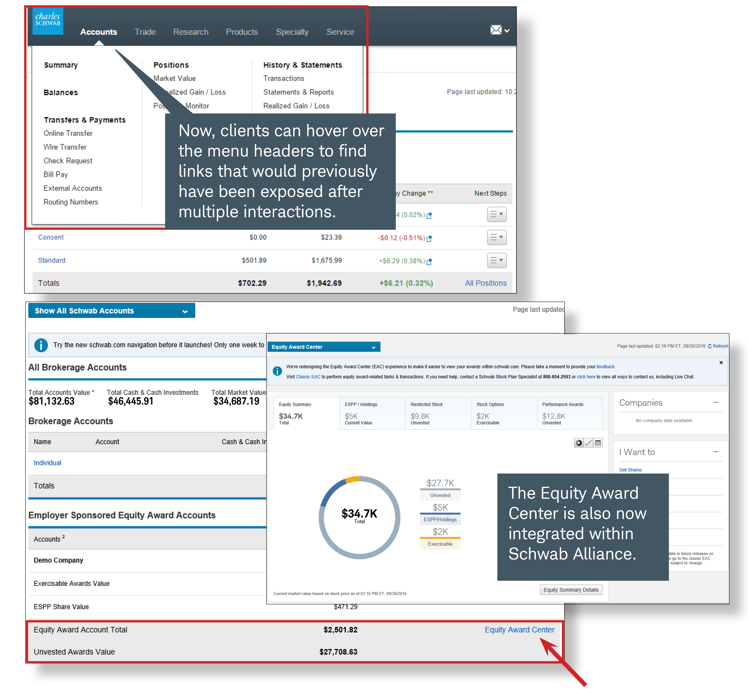Collapse the Companies panel
The width and height of the screenshot is (748, 700).
pos(715,403)
